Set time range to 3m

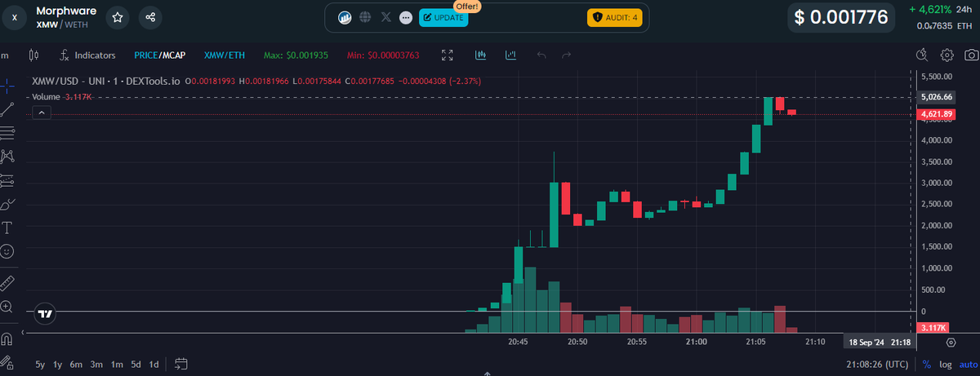point(96,364)
